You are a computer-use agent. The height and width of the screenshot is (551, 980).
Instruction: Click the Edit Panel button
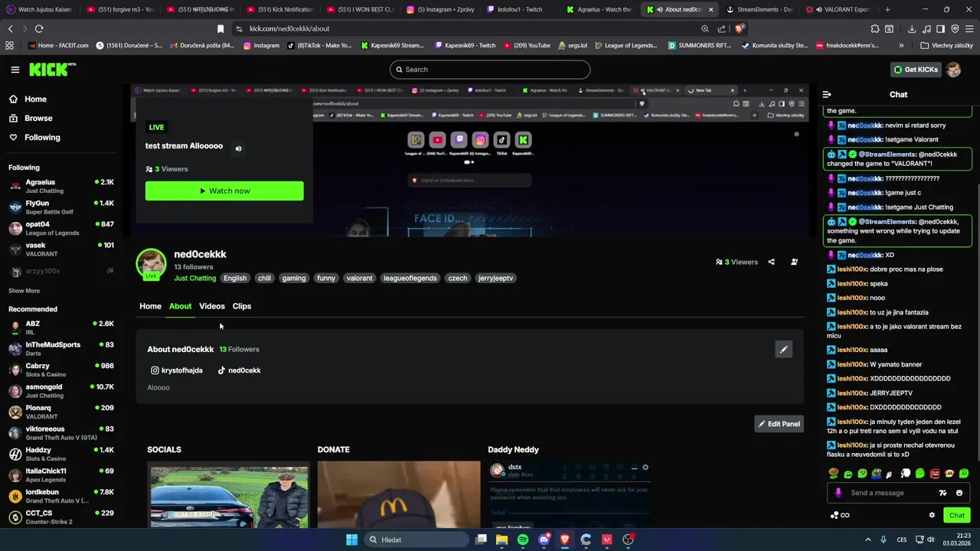[x=779, y=424]
